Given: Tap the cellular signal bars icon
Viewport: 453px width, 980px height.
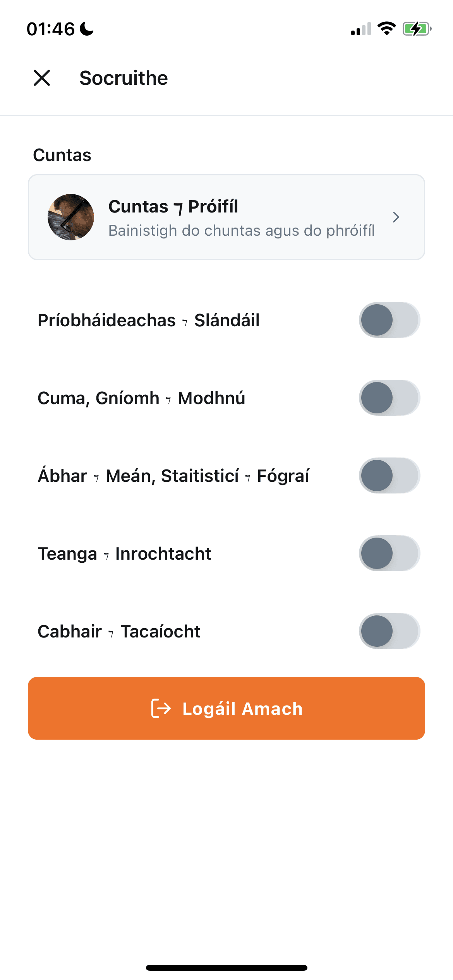Looking at the screenshot, I should (361, 29).
